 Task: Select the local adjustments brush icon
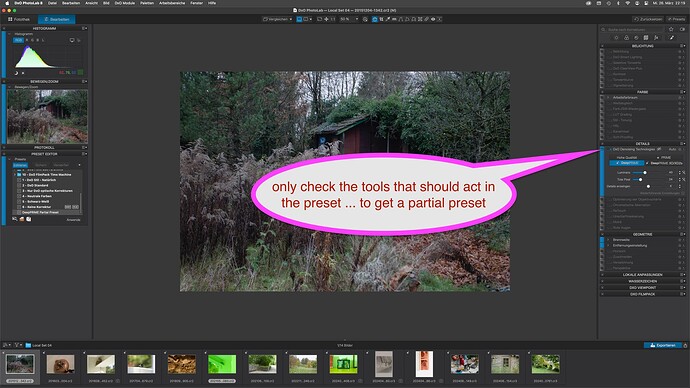[x=672, y=38]
